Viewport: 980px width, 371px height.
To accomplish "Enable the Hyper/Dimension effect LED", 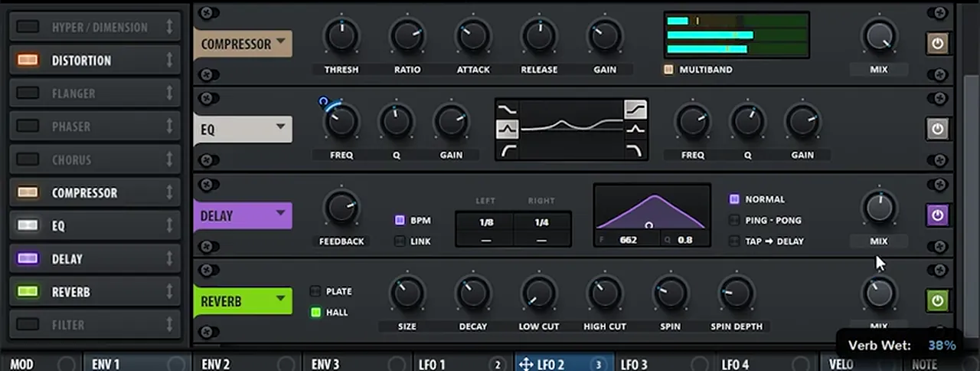I will click(28, 27).
